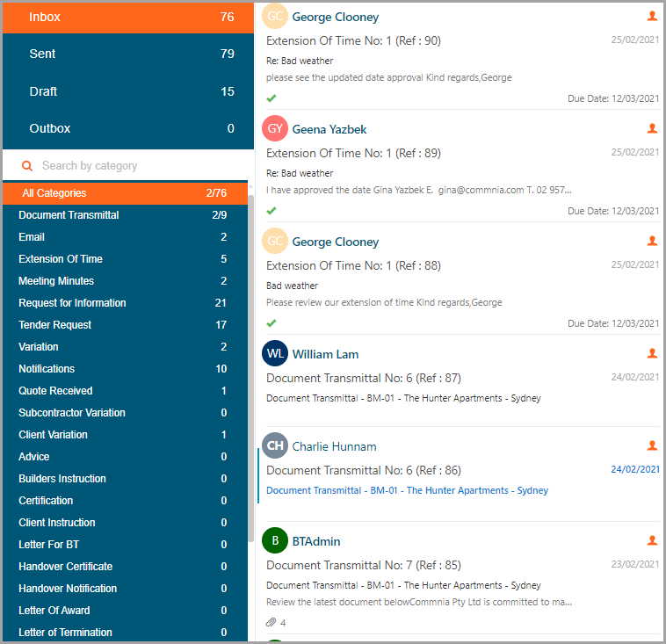666x644 pixels.
Task: Click the WL avatar of William Lam
Action: coord(275,353)
